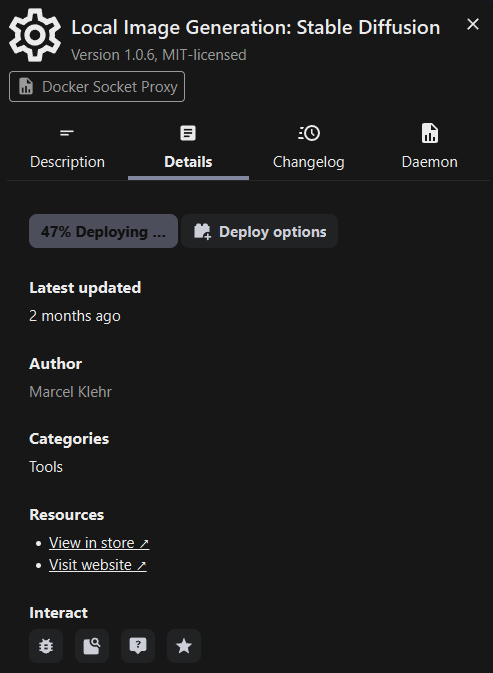Click the document icon above Details
Viewport: 493px width, 673px height.
click(188, 133)
